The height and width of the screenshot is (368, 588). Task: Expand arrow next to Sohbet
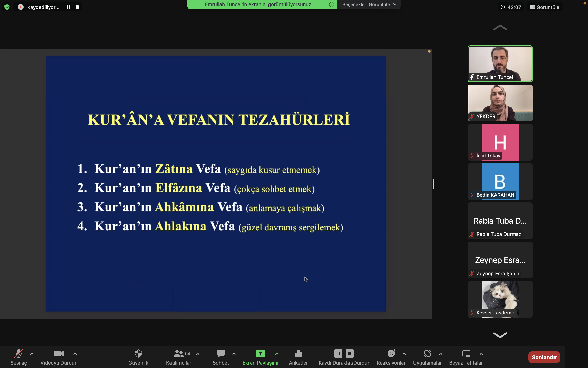pyautogui.click(x=234, y=354)
